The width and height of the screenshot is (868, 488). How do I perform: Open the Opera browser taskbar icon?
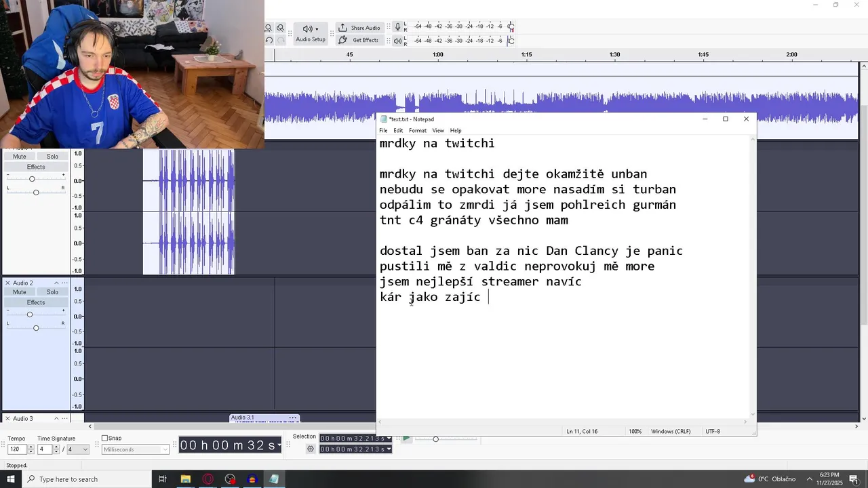click(x=208, y=479)
